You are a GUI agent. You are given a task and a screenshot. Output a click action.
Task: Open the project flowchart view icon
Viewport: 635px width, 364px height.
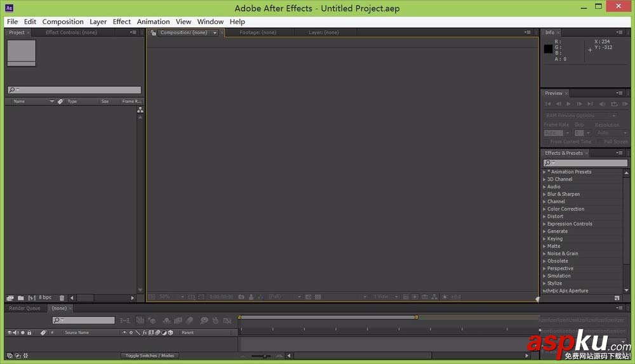click(140, 110)
